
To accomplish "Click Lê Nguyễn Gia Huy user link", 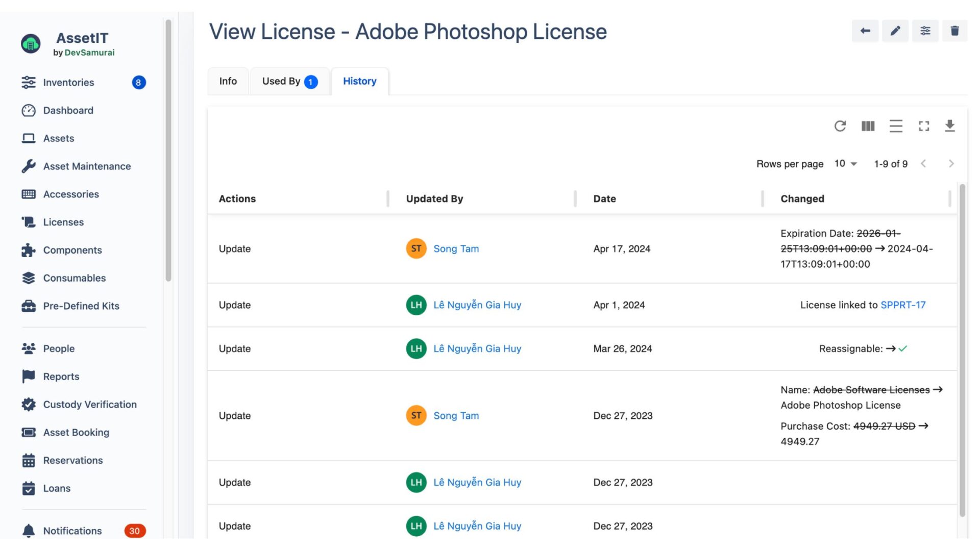I will (x=477, y=305).
